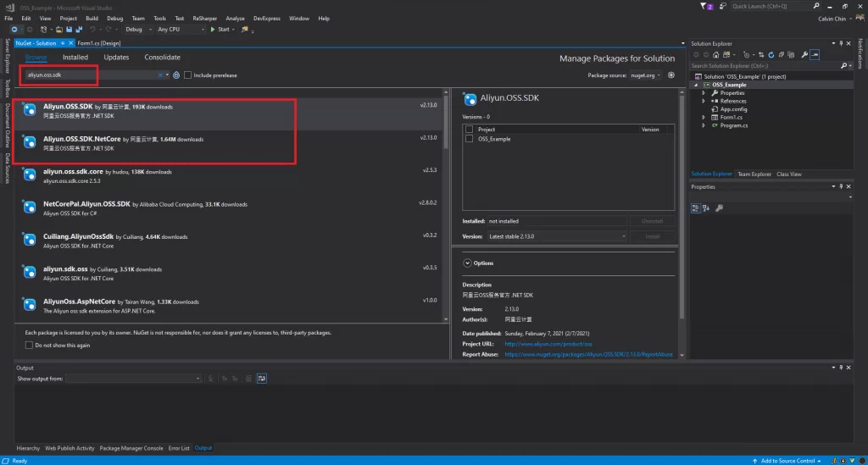Click Sync with Active Document icon

point(761,55)
